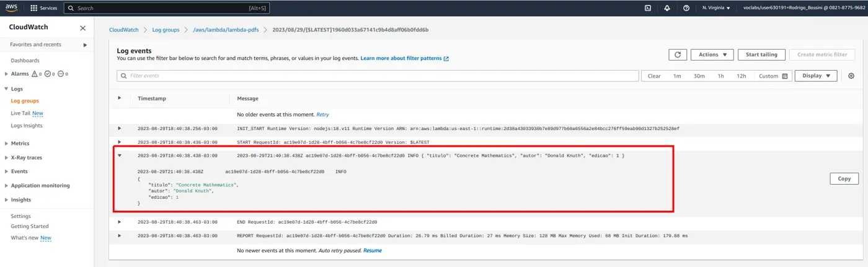Screen dimensions: 868x267
Task: Open the Custom time range picker
Action: click(x=773, y=76)
